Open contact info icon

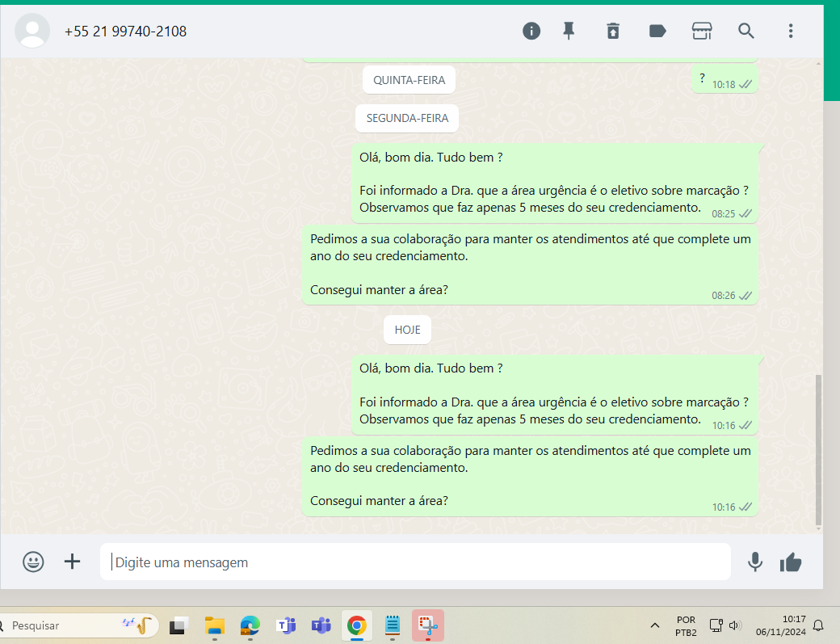pyautogui.click(x=531, y=31)
